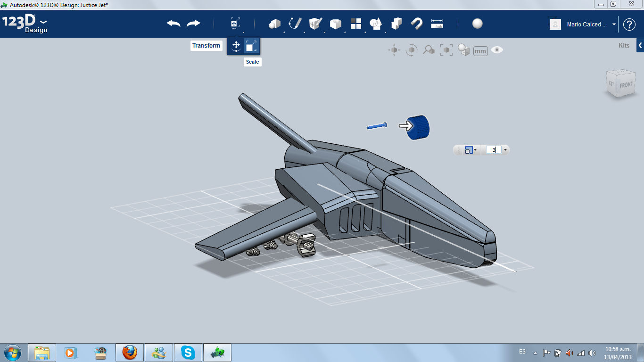This screenshot has height=362, width=644.
Task: Activate the Orbit navigation tool
Action: coord(412,50)
